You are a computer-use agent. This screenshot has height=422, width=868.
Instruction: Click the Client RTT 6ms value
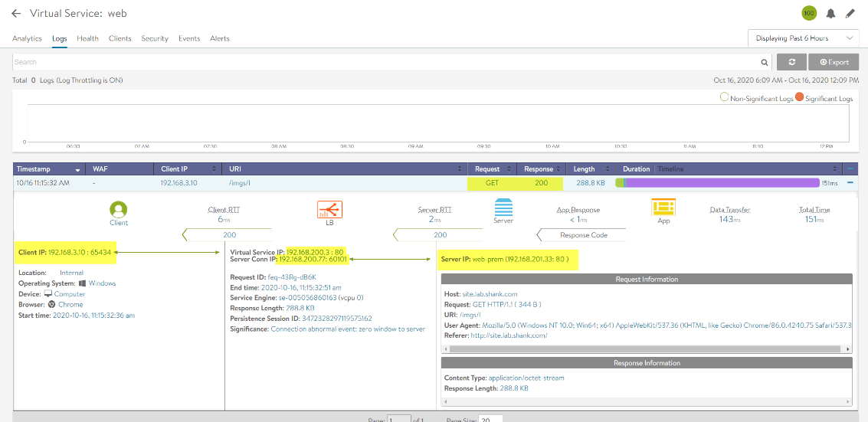point(224,220)
